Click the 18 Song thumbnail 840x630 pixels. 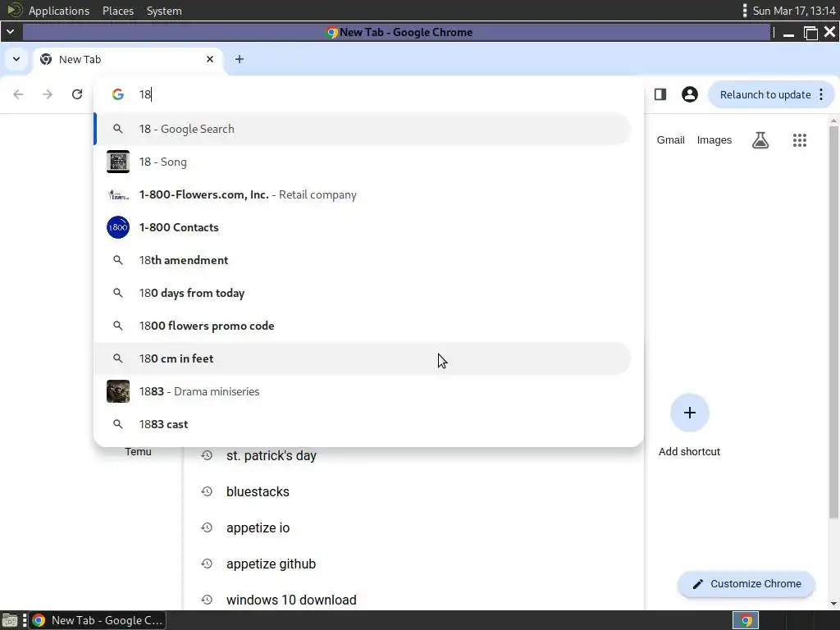[118, 162]
